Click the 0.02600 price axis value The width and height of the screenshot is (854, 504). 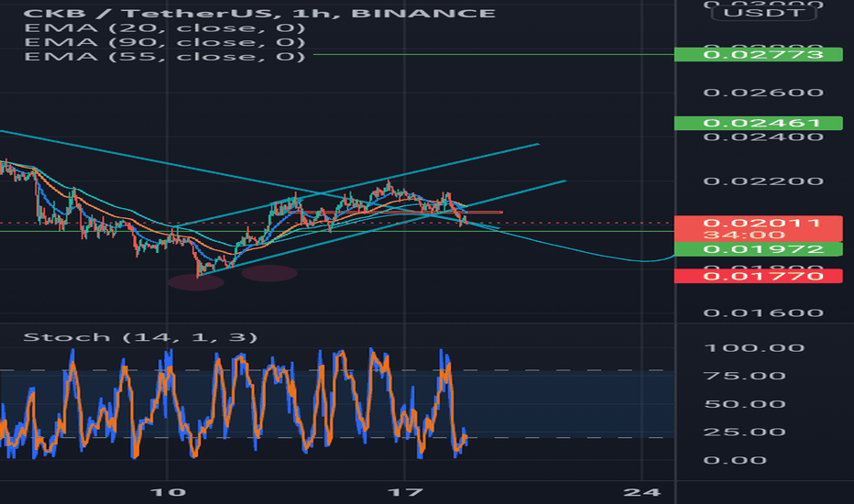(763, 93)
